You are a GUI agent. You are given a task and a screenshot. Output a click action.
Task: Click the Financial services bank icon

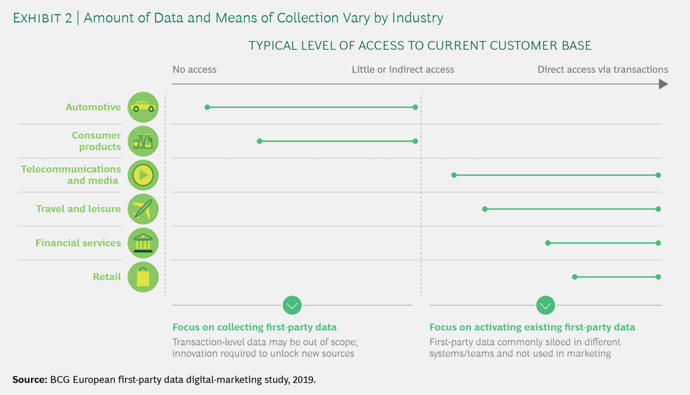(x=143, y=243)
